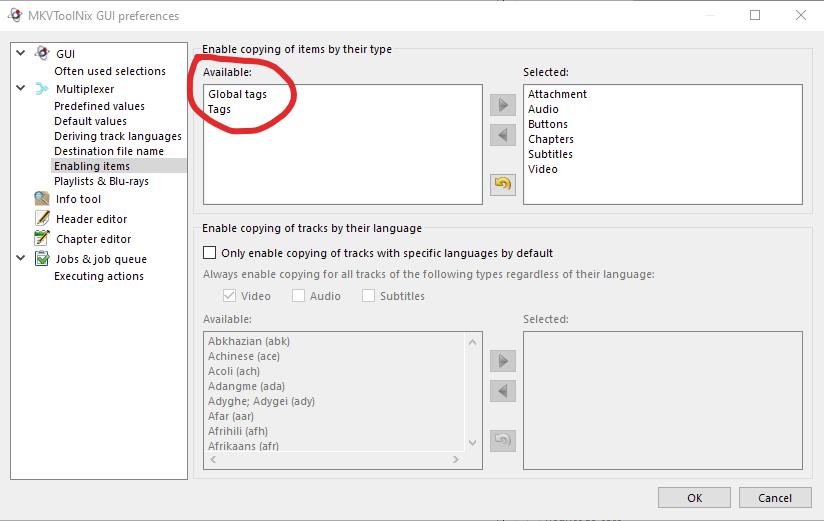Select Achinese (ace) language
Viewport: 824px width, 521px height.
(x=244, y=356)
